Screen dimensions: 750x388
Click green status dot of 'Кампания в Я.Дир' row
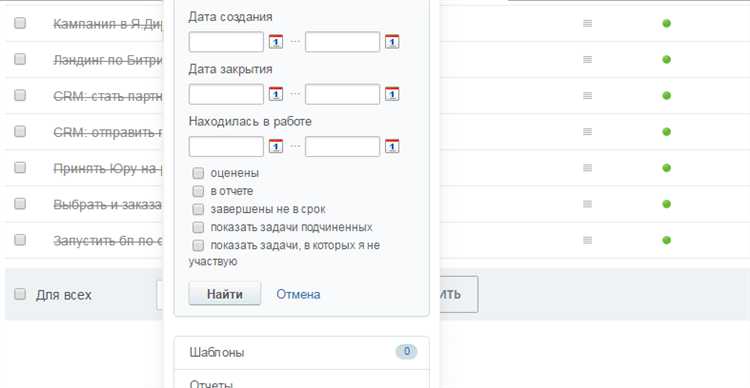[x=666, y=23]
